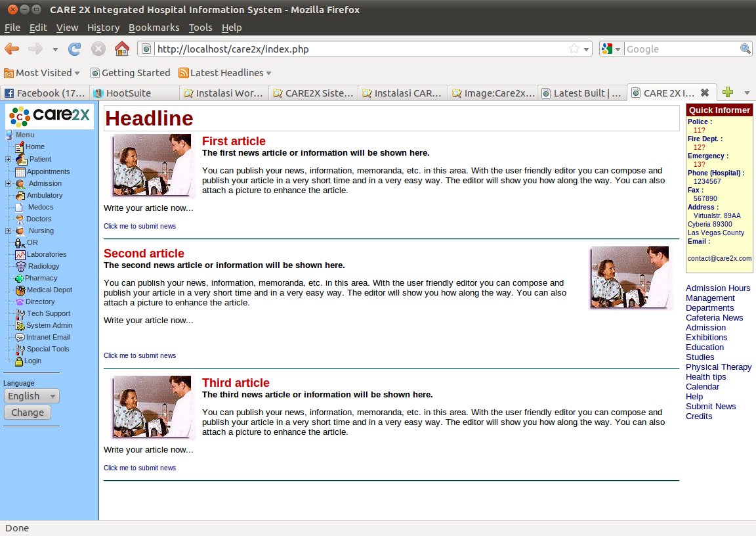Image resolution: width=756 pixels, height=536 pixels.
Task: Click the Laboratories icon in sidebar menu
Action: coord(20,254)
